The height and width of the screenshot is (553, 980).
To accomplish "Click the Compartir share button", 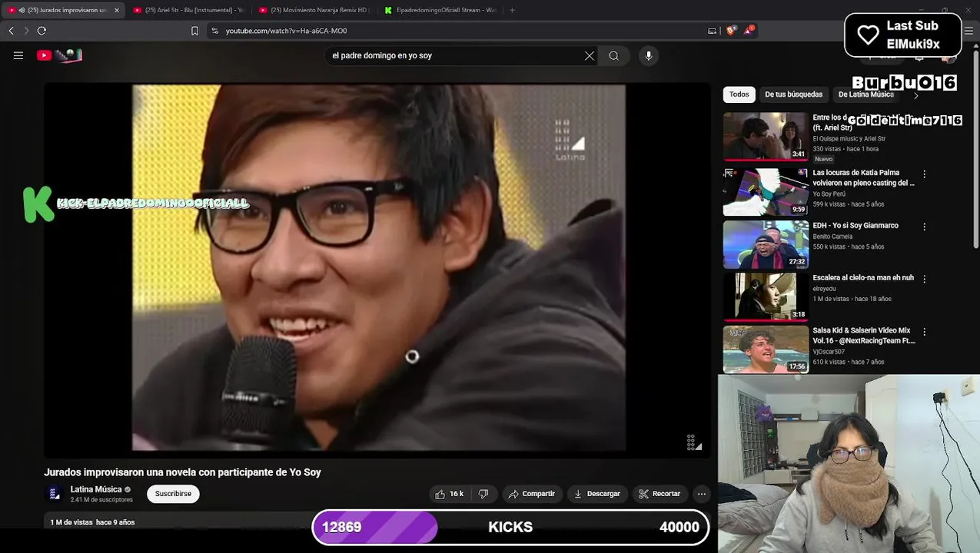I will pos(532,494).
